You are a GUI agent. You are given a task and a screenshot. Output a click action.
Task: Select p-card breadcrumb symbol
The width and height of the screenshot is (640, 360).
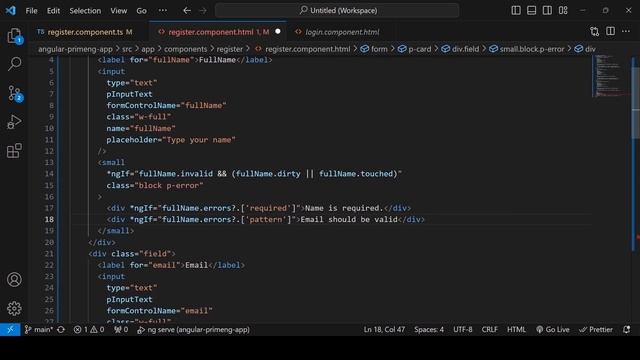tap(415, 49)
